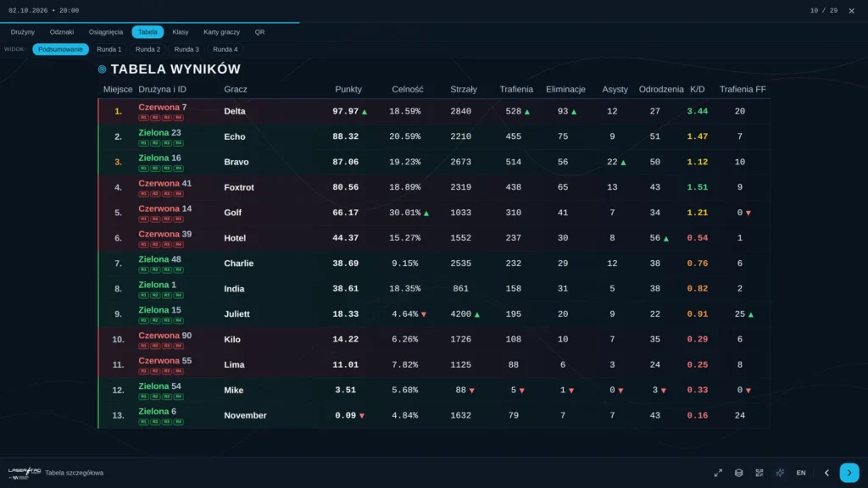Click the Trafienia FF column header

pos(743,89)
